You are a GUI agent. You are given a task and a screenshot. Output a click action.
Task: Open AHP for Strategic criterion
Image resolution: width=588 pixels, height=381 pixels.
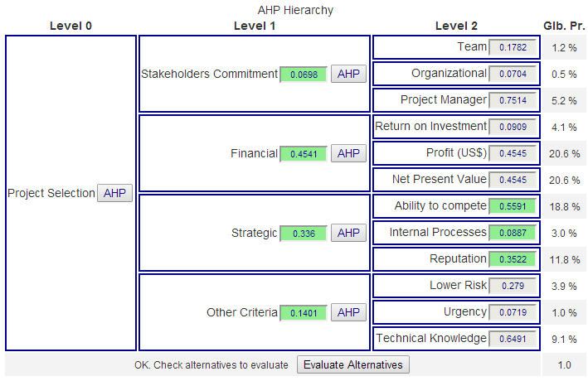click(348, 233)
